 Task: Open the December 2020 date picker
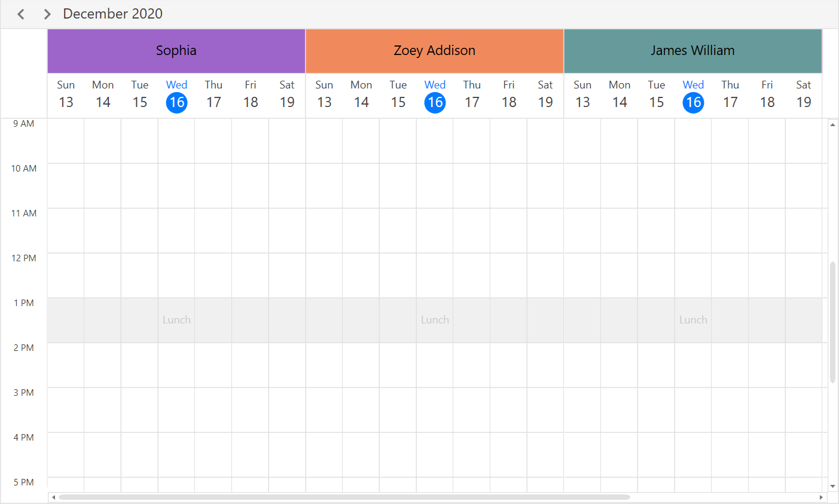point(113,14)
